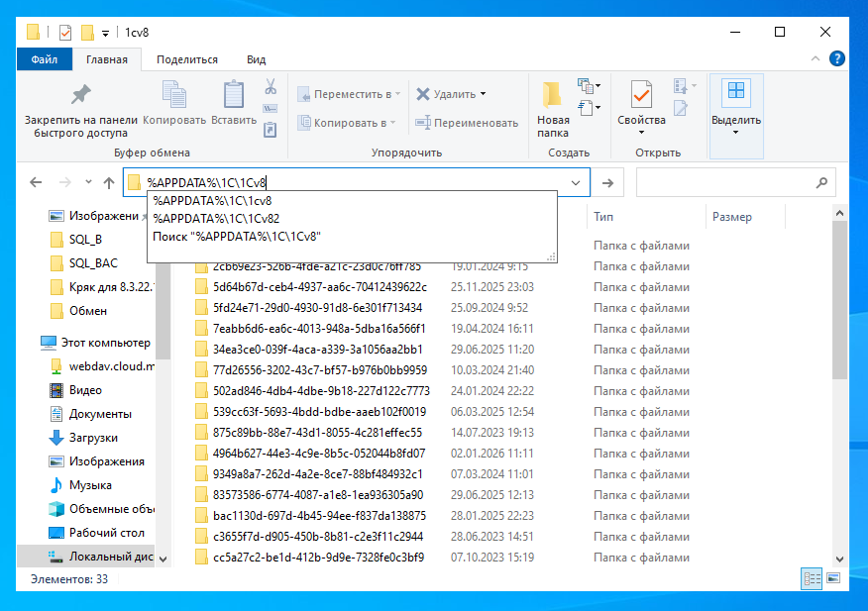Click the help question mark icon
The height and width of the screenshot is (611, 868).
point(838,59)
